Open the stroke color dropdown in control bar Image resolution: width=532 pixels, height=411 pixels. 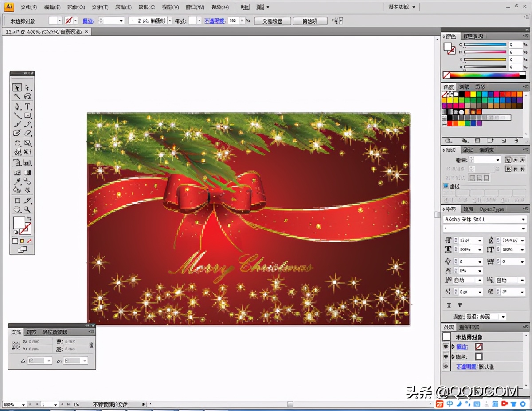click(76, 20)
